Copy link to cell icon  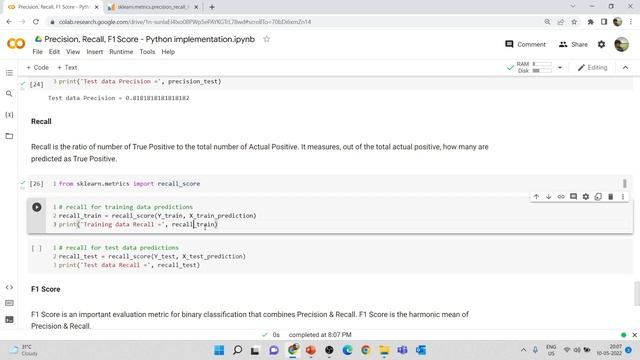[561, 197]
